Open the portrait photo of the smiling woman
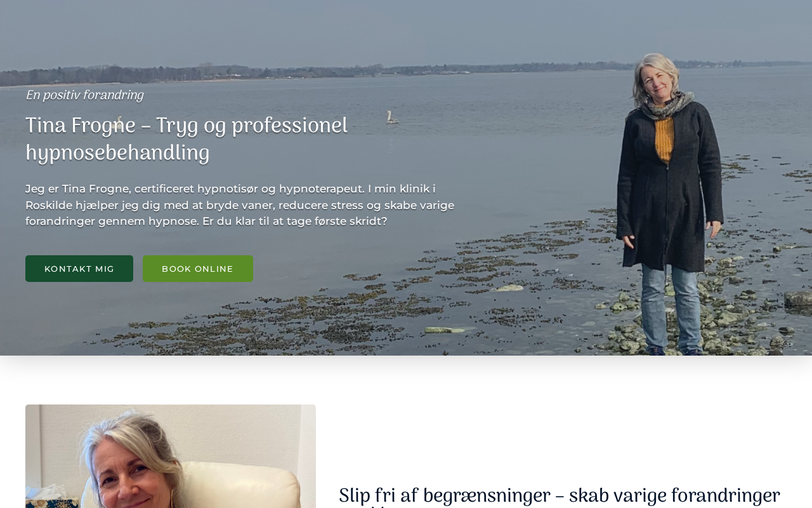Viewport: 812px width, 508px height. click(x=171, y=456)
